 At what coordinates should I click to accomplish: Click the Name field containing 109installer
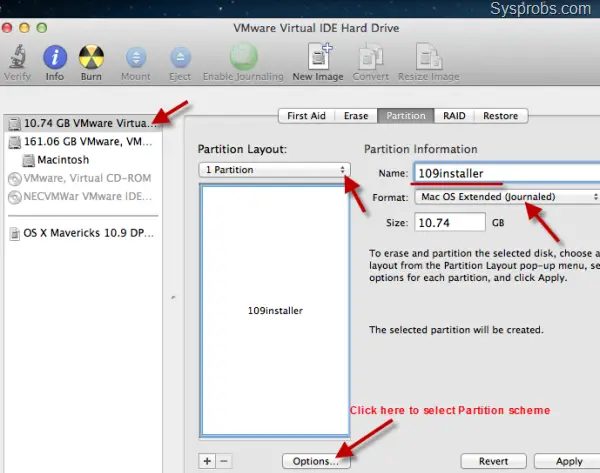(507, 173)
